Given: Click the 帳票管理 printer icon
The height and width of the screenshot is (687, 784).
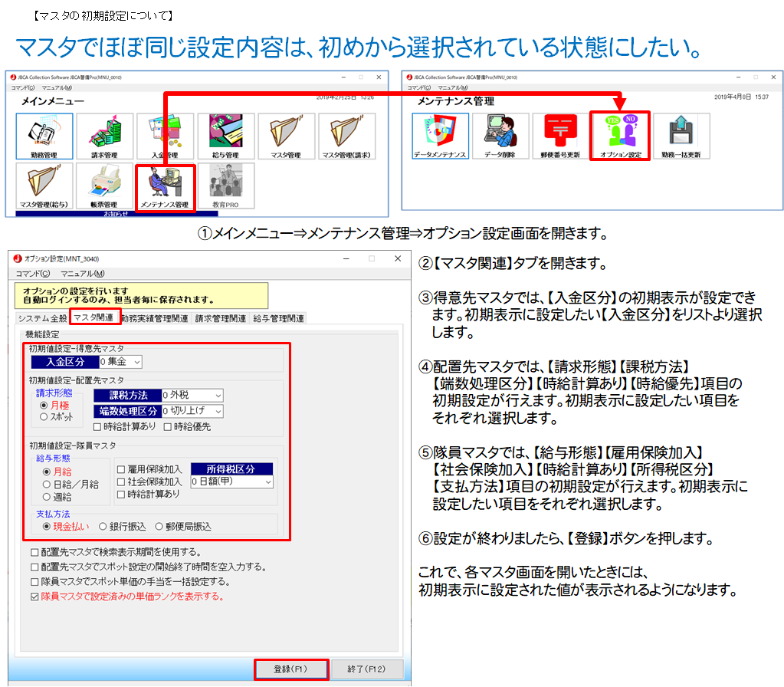Looking at the screenshot, I should click(x=104, y=186).
